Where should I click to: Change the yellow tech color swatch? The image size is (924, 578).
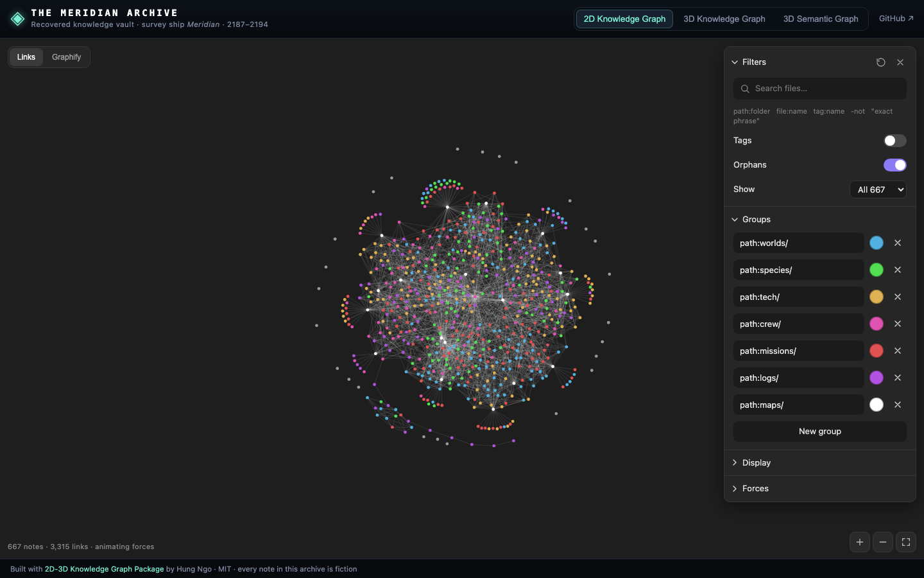coord(877,297)
